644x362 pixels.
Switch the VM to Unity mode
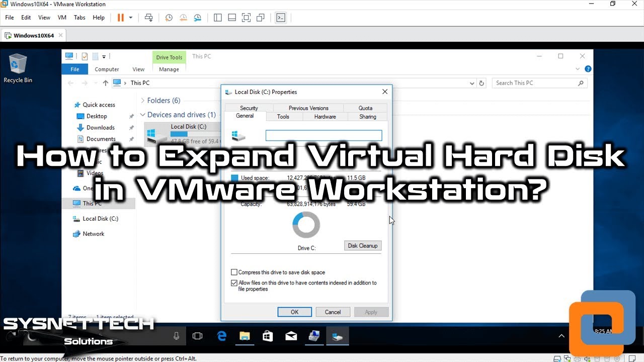tap(260, 17)
